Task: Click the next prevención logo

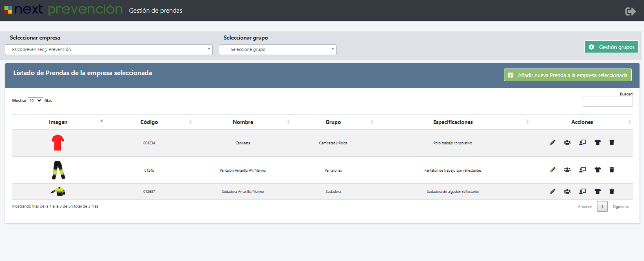Action: [x=63, y=10]
